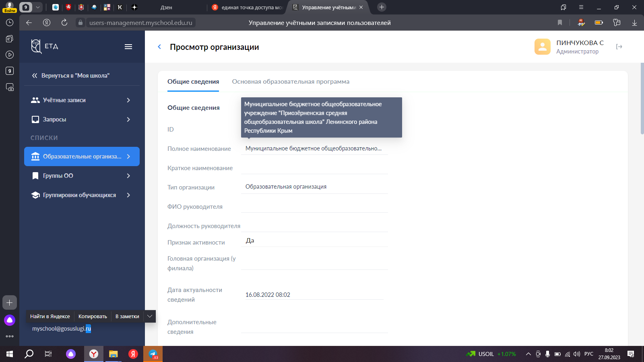Click Полное наименование field value
This screenshot has height=362, width=644.
tap(314, 148)
